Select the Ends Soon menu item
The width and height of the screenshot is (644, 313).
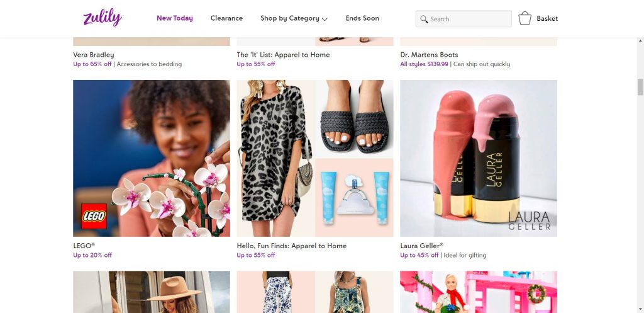(362, 18)
